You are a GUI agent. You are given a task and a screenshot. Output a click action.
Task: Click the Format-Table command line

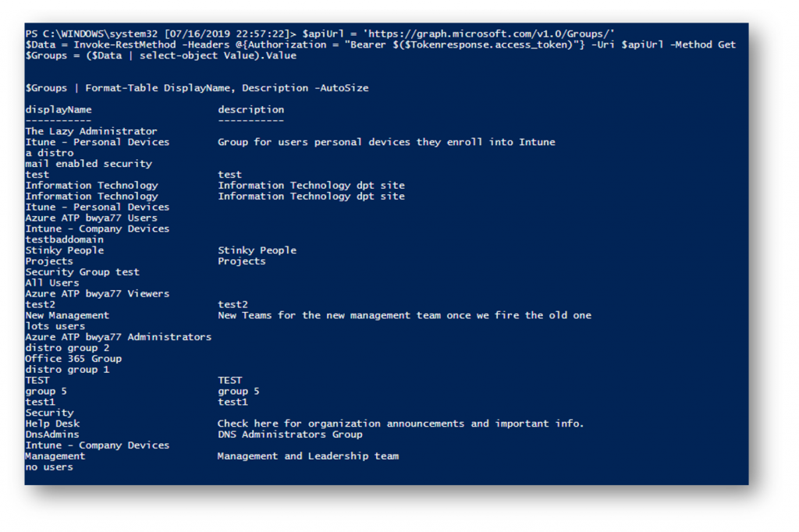coord(197,88)
